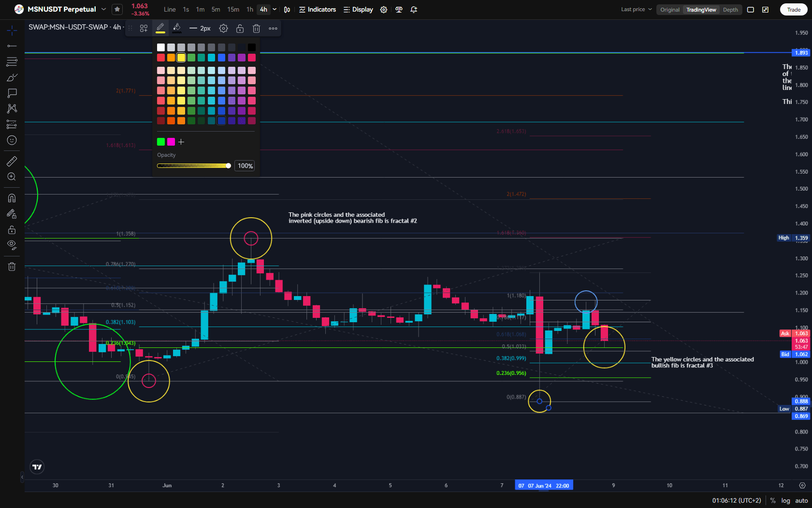Viewport: 812px width, 508px height.
Task: Select the 1m timeframe
Action: click(x=200, y=10)
